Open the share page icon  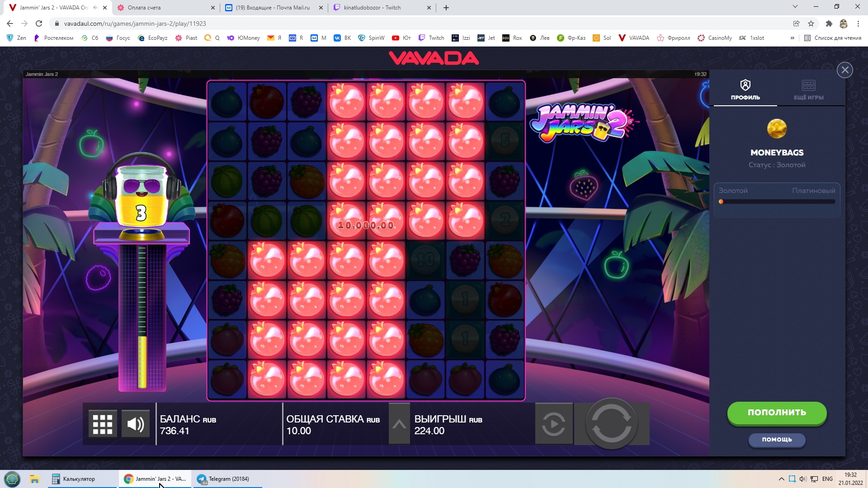(x=796, y=23)
